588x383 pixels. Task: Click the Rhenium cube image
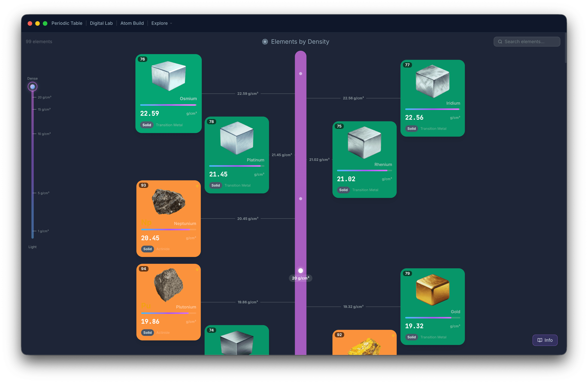pyautogui.click(x=364, y=143)
